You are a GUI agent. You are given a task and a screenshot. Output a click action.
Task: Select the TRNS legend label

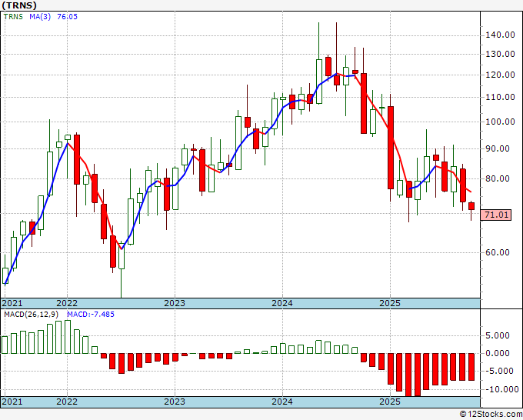tap(13, 17)
